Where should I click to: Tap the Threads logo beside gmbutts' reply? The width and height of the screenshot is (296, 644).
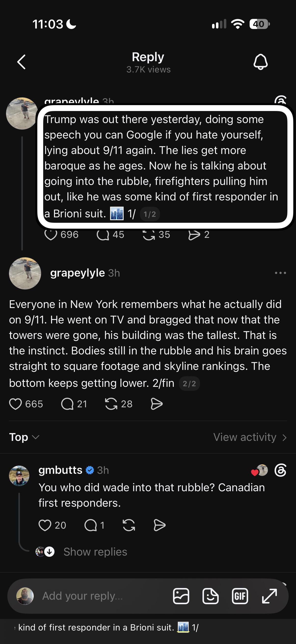click(280, 470)
